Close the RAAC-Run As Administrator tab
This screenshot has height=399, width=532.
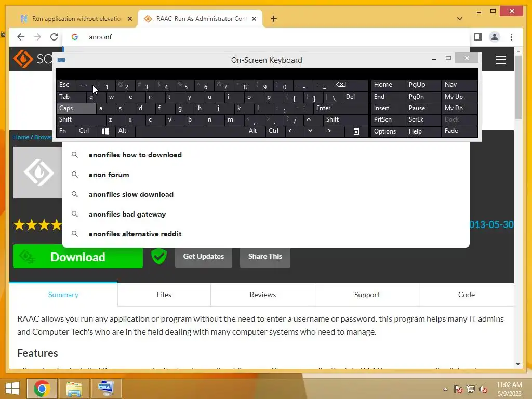click(254, 19)
